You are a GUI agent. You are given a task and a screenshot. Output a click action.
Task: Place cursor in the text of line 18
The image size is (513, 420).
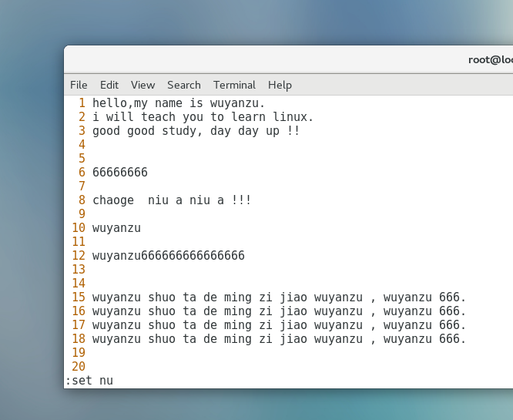279,339
